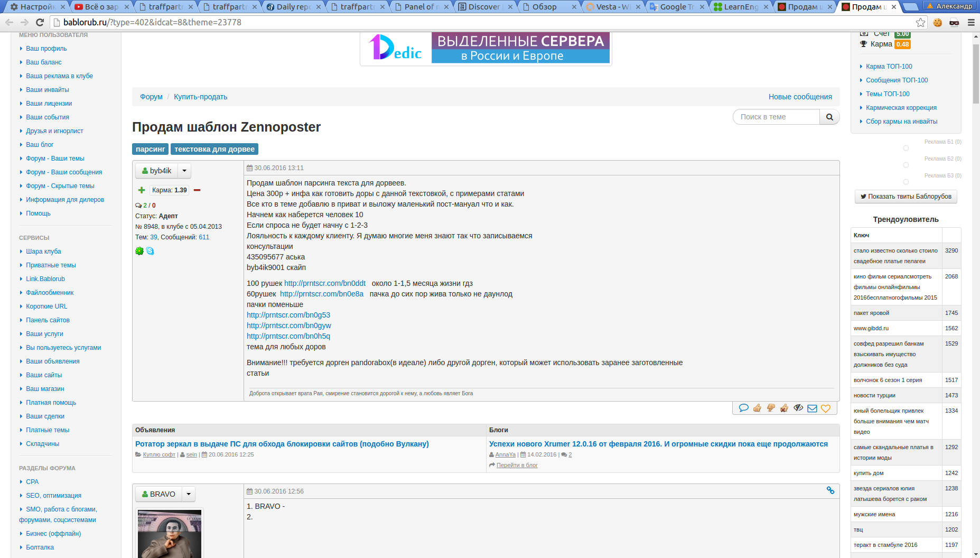980x558 pixels.
Task: Switch to the Panel of browser tab
Action: tap(421, 7)
